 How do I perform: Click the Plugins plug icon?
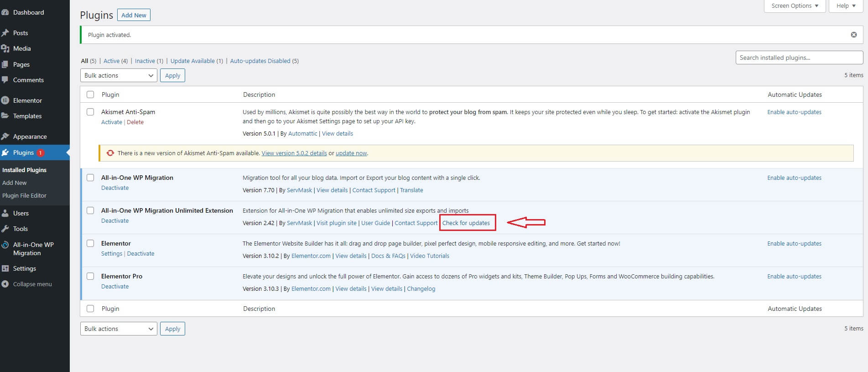pyautogui.click(x=5, y=152)
